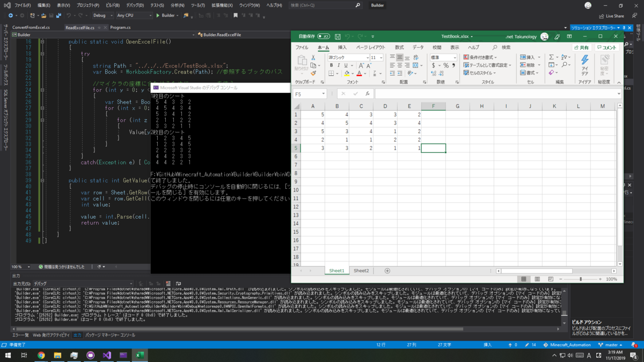
Task: Click the Ideas lightning icon in Excel
Action: (x=585, y=60)
